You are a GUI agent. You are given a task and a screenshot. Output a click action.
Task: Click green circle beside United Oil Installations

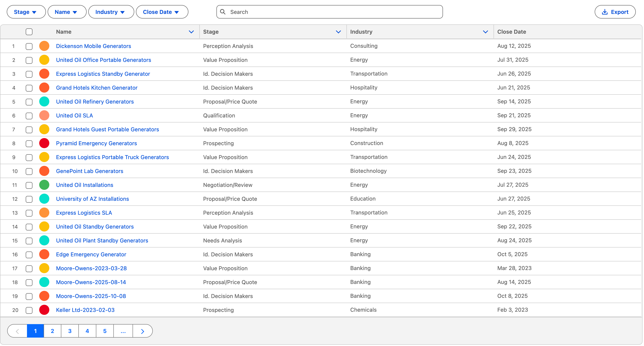[44, 185]
